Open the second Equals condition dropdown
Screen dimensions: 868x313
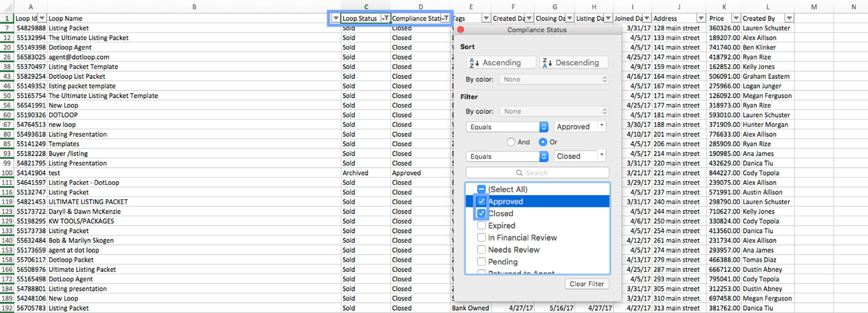coord(507,157)
